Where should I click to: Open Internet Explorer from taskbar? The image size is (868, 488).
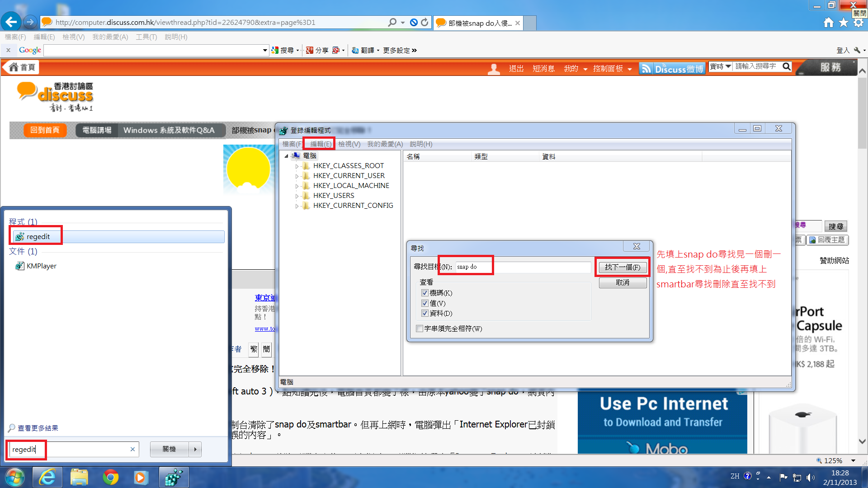click(x=47, y=477)
